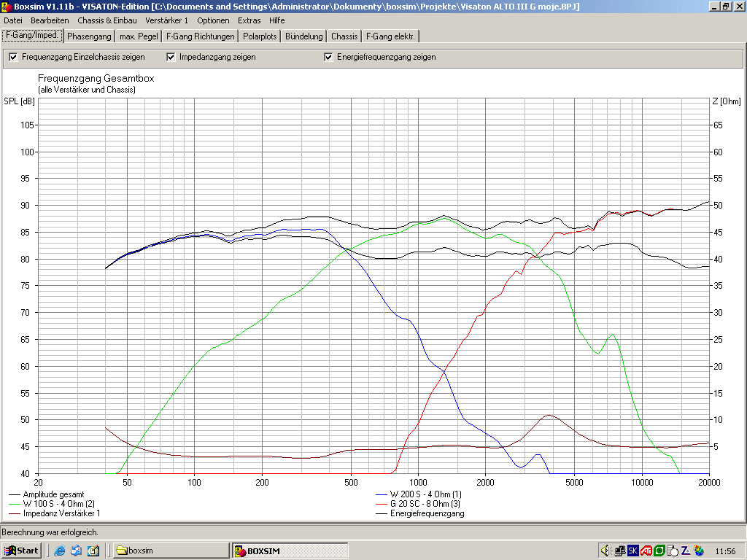Click the colorful globe tray icon
This screenshot has width=747, height=560.
click(698, 551)
